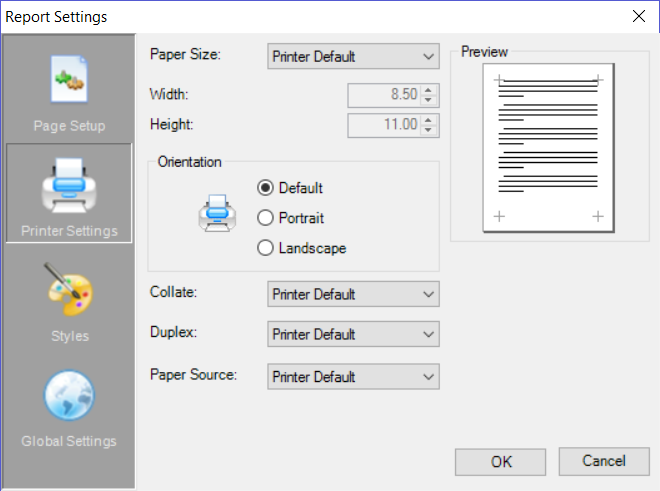Cancel the Report Settings dialog

[605, 461]
